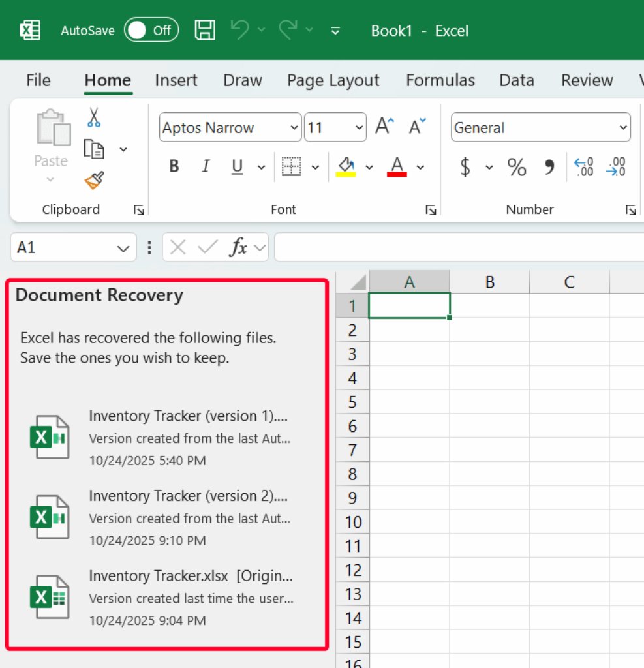Open the Font name dropdown
This screenshot has width=644, height=668.
(292, 127)
